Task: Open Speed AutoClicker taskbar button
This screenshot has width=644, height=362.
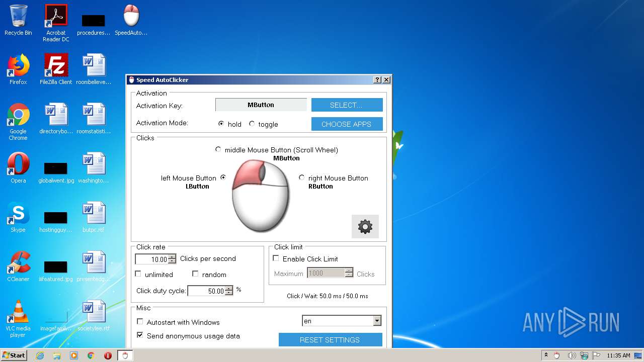Action: [125, 355]
